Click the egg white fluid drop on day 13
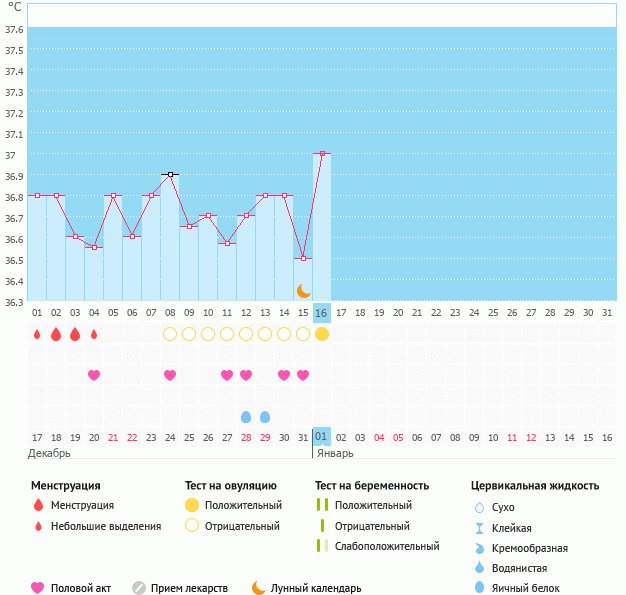Screen dimensions: 626x595 pyautogui.click(x=265, y=416)
